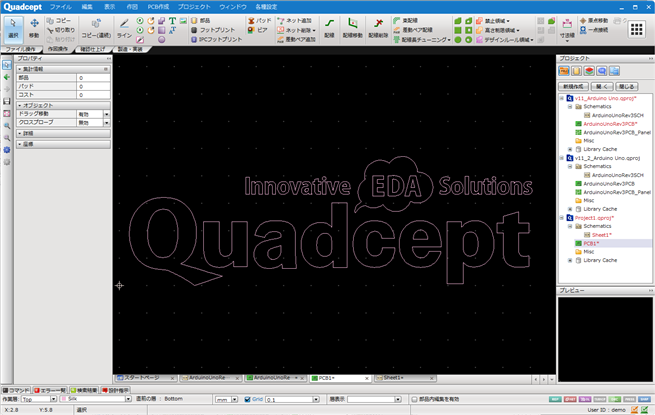655x415 pixels.
Task: Select PCB1* tree item
Action: tap(591, 243)
